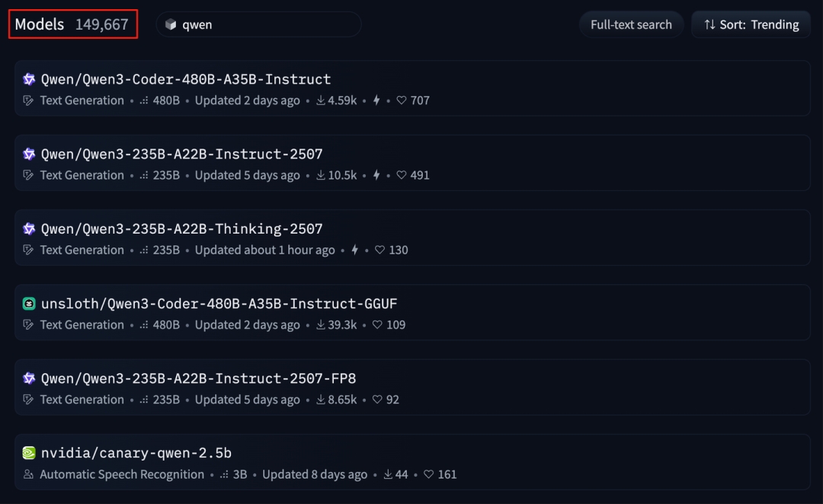Click the heart icon showing 491 likes
Screen dimensions: 823x504
[x=402, y=175]
